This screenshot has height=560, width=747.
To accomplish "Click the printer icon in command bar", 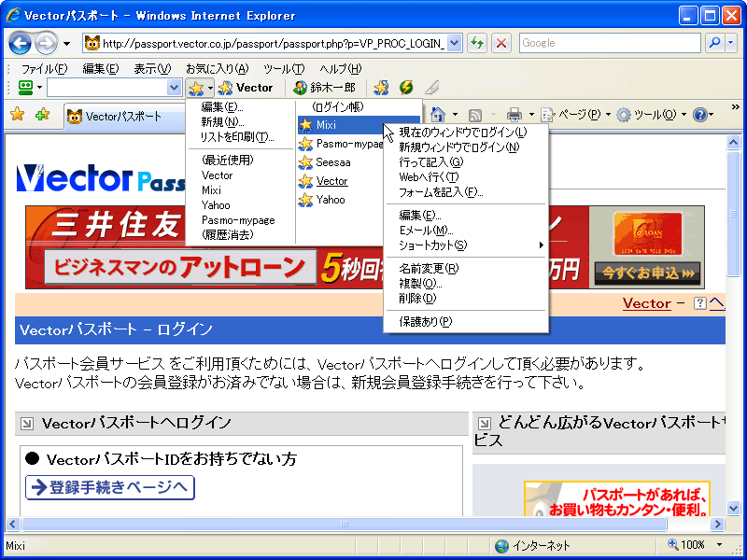I will pos(514,115).
